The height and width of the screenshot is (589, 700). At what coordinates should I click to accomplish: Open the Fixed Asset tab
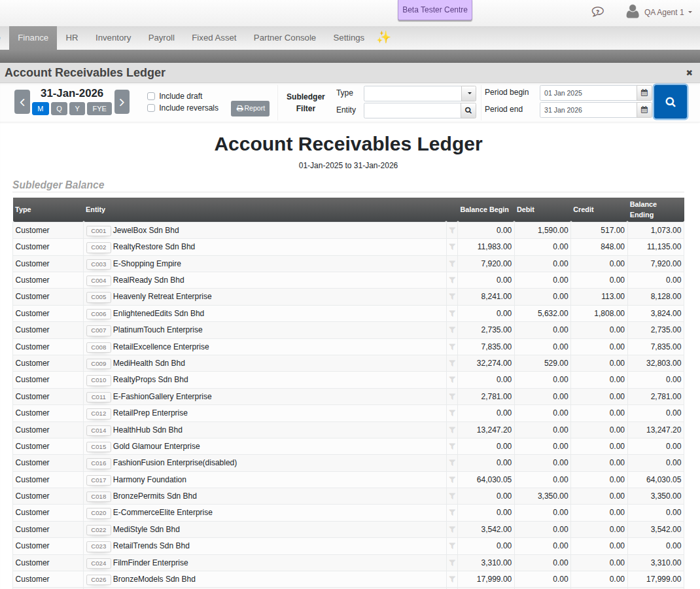tap(214, 38)
